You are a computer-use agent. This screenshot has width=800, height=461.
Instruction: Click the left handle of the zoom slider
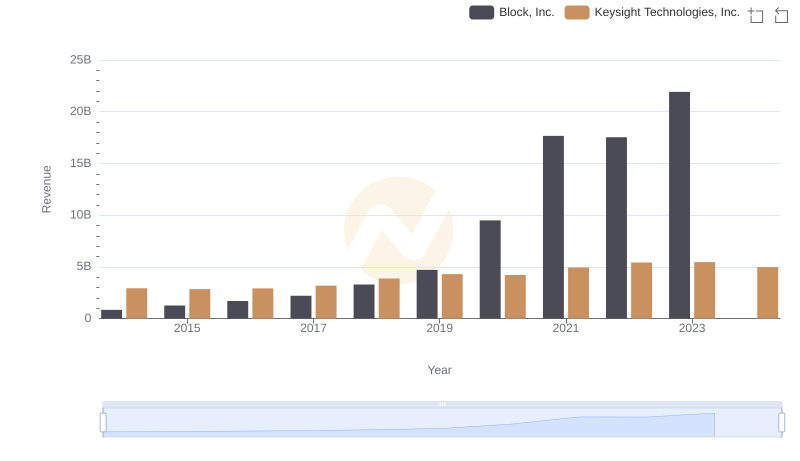pyautogui.click(x=103, y=423)
